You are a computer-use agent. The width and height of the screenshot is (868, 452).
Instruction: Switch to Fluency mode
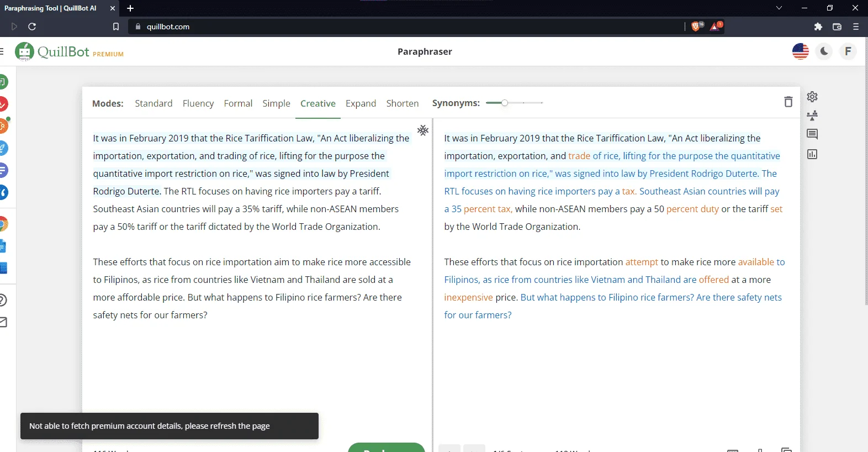coord(198,103)
